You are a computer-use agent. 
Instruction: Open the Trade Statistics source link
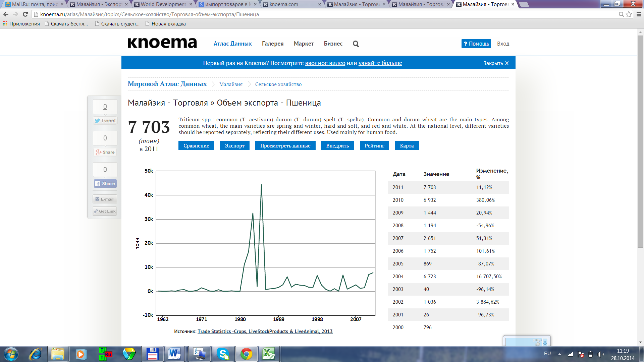click(265, 331)
